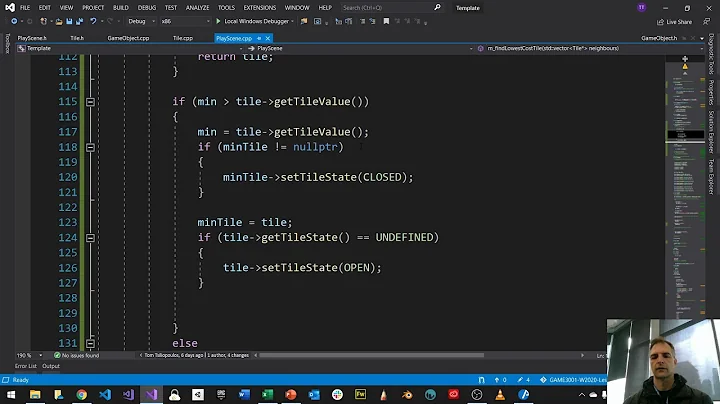720x404 pixels.
Task: Switch to the Tile.h tab
Action: tap(77, 38)
